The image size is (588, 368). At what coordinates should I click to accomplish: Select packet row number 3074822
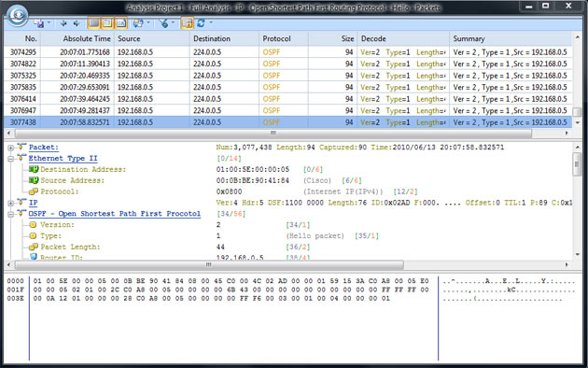[288, 64]
